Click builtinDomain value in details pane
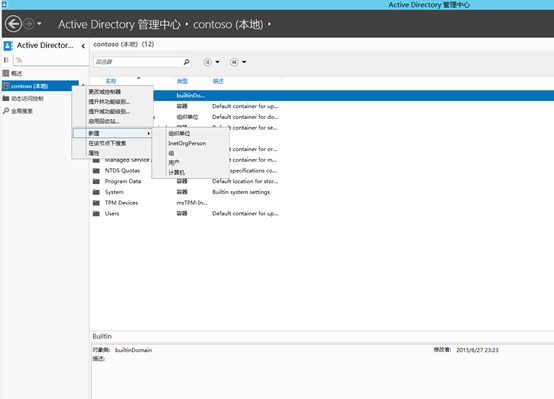 [x=134, y=350]
